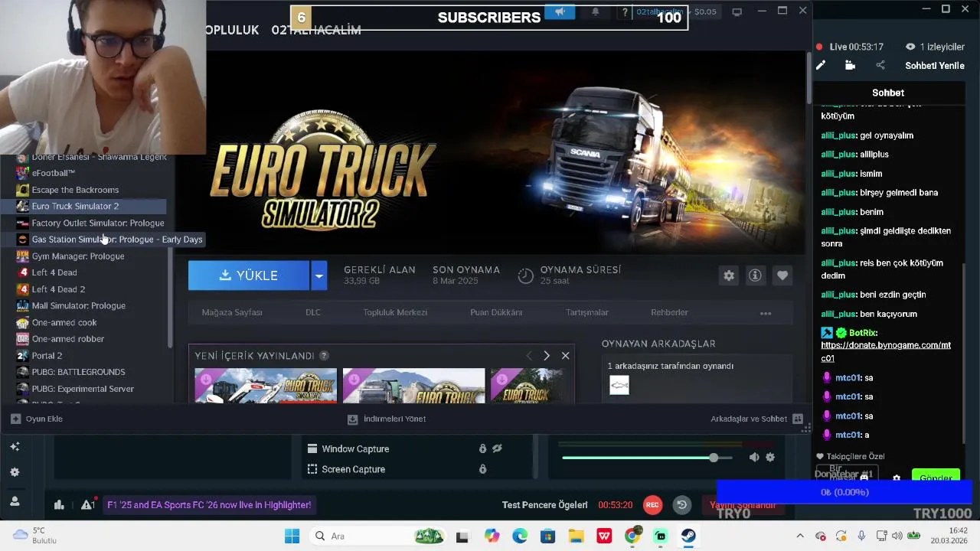Open the friend avatar under Oynayan Arkadaşlar
980x551 pixels.
coord(619,385)
